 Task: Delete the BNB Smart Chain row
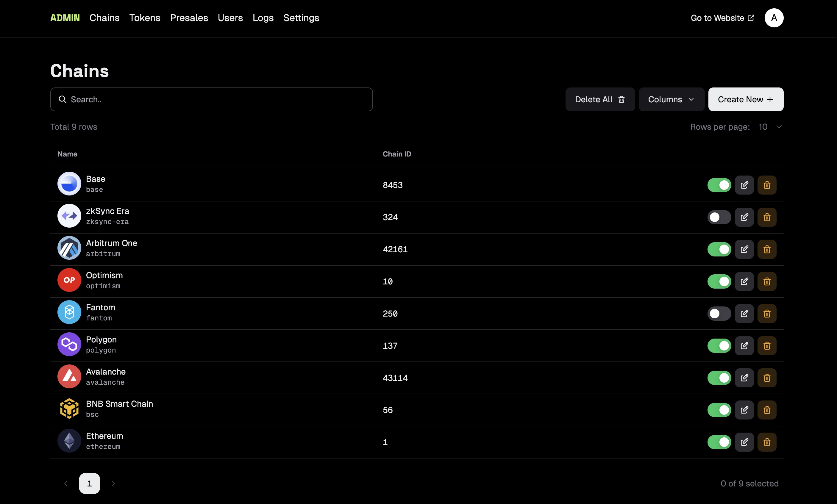[x=767, y=410]
